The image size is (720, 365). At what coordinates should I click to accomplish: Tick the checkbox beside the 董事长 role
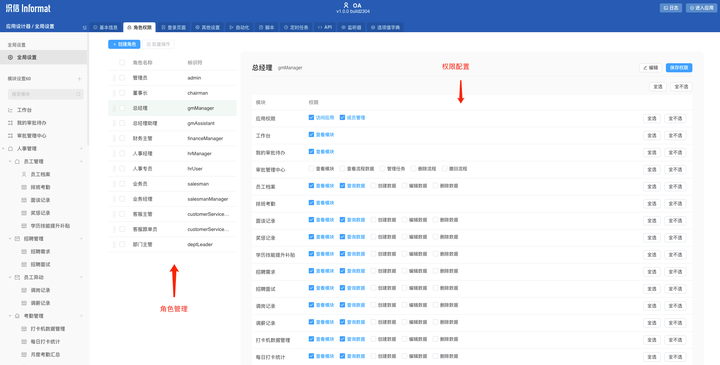click(122, 93)
